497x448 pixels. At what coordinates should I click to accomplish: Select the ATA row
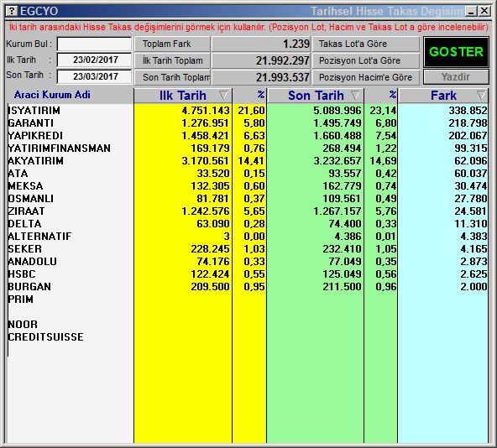[247, 174]
